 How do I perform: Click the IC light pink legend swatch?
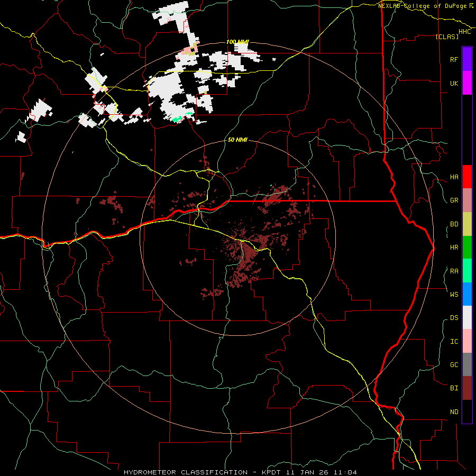click(x=467, y=341)
